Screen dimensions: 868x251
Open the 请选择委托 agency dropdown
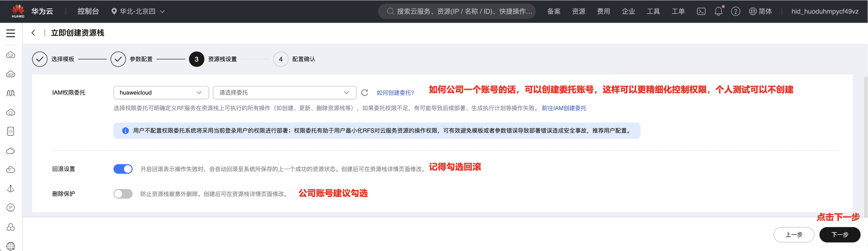284,93
